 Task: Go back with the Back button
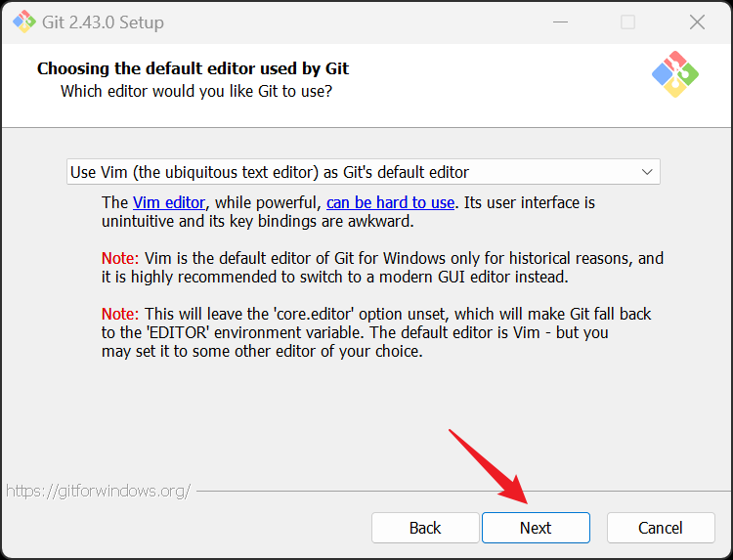425,528
